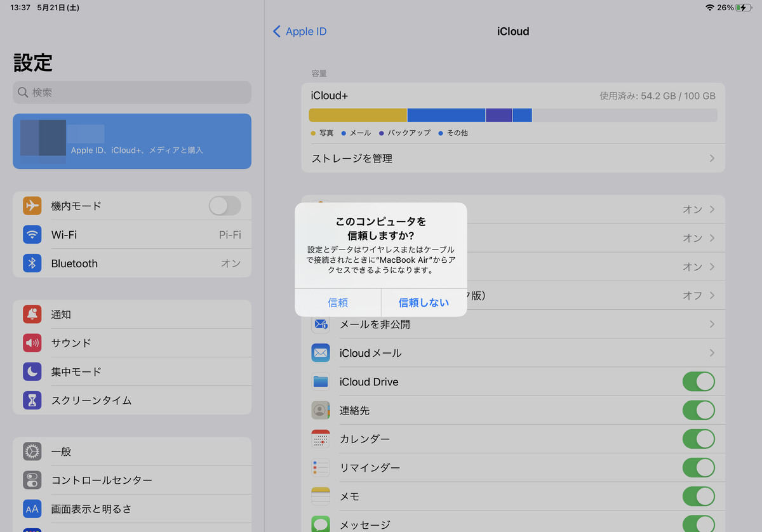Tap the iCloud Drive folder icon
The height and width of the screenshot is (532, 762).
point(321,382)
